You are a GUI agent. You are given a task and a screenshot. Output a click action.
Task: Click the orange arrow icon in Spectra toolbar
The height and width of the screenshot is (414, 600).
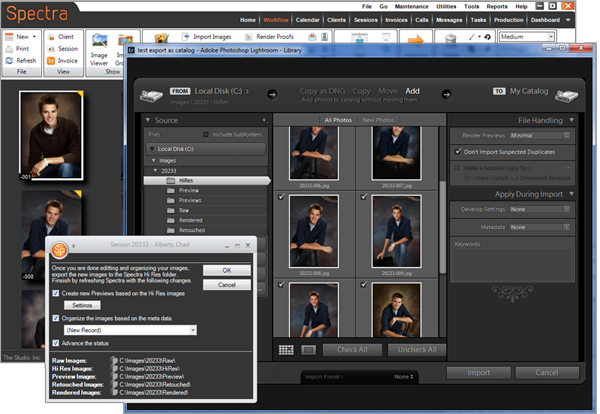pyautogui.click(x=416, y=38)
